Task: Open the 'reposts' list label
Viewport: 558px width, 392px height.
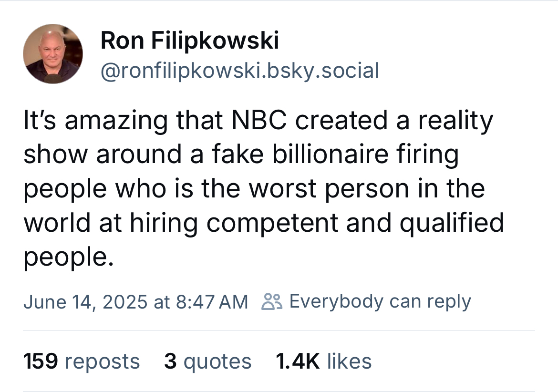Action: coord(102,361)
